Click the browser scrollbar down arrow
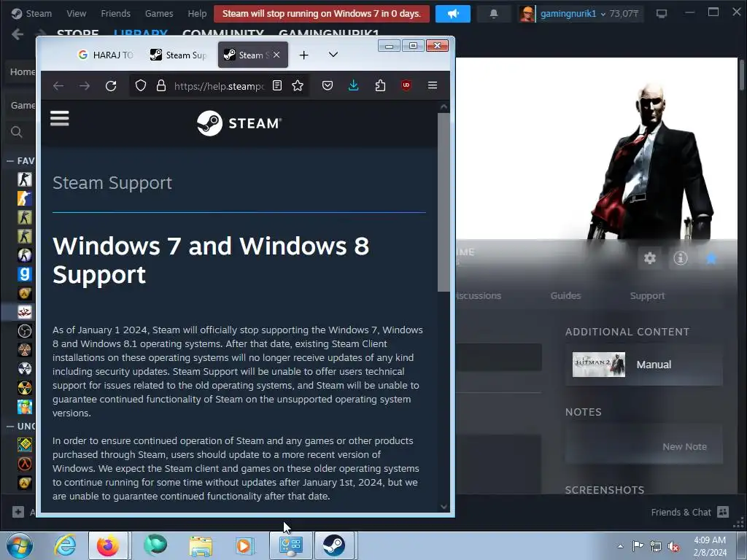 (x=444, y=507)
